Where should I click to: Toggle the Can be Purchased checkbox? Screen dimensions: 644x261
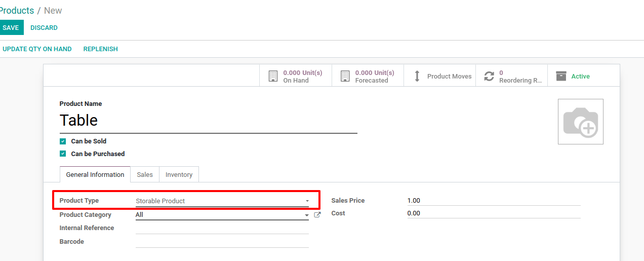[63, 154]
